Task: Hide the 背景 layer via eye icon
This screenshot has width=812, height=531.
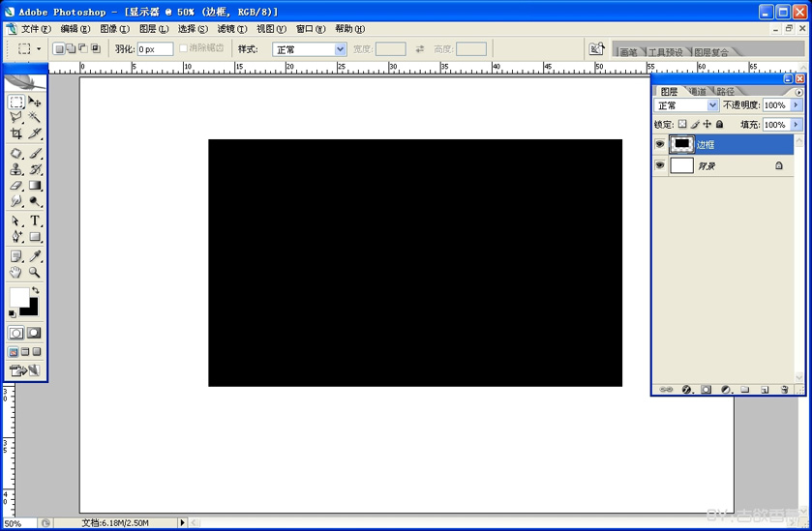Action: click(660, 165)
